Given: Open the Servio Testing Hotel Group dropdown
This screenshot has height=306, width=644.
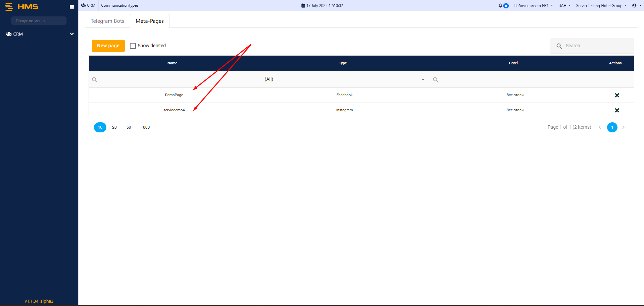Looking at the screenshot, I should (x=601, y=6).
